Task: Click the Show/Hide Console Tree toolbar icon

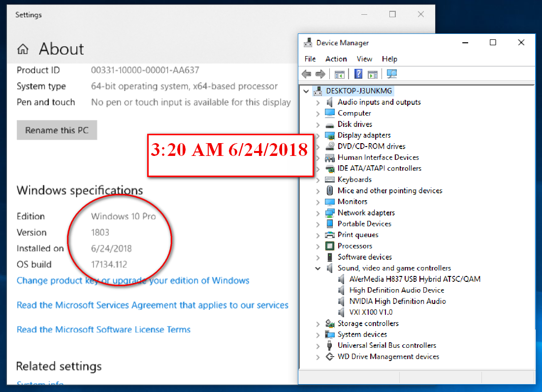Action: click(340, 74)
